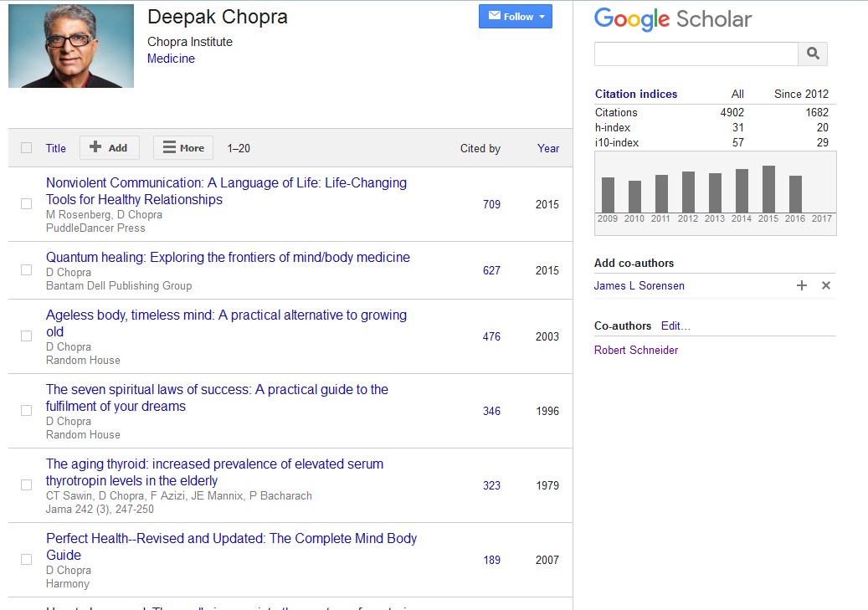Viewport: 868px width, 610px height.
Task: Click the 31 h-index value
Action: (738, 127)
